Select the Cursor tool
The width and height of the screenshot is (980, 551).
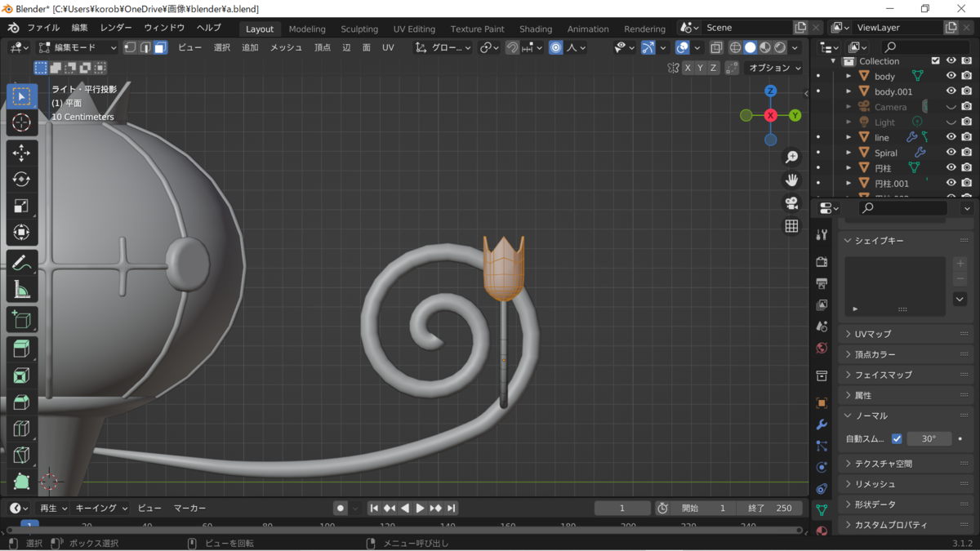(22, 123)
